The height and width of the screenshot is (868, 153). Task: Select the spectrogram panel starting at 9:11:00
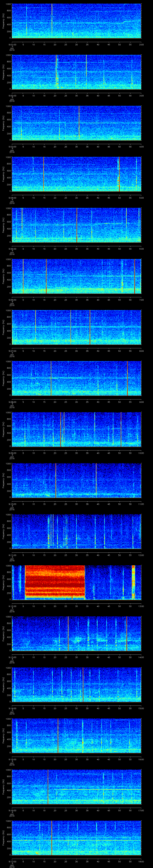click(x=76, y=531)
